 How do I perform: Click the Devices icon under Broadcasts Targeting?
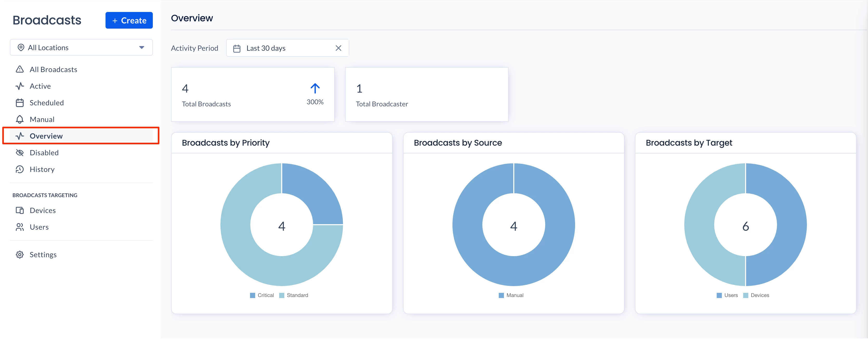tap(20, 210)
